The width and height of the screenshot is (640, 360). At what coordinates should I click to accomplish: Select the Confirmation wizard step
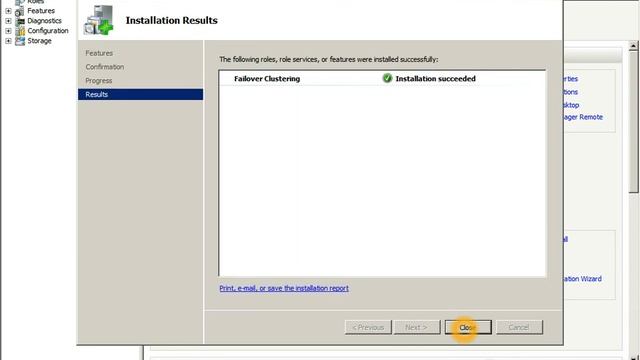click(104, 67)
